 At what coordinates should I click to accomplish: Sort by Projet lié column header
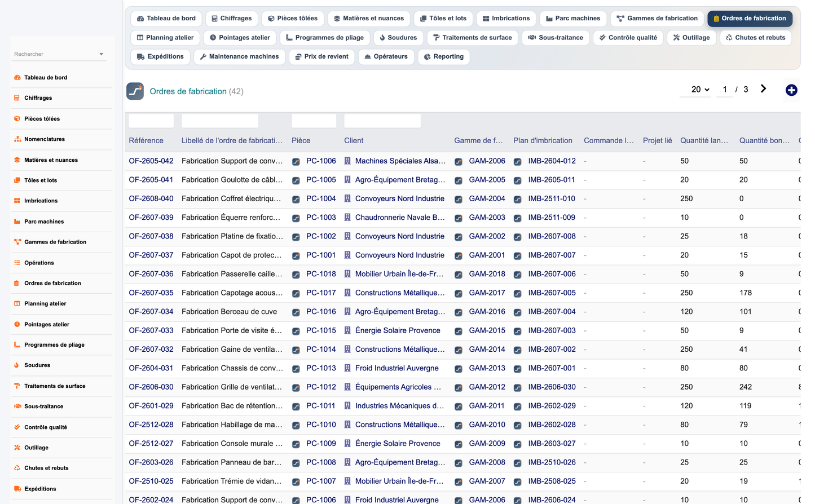658,141
